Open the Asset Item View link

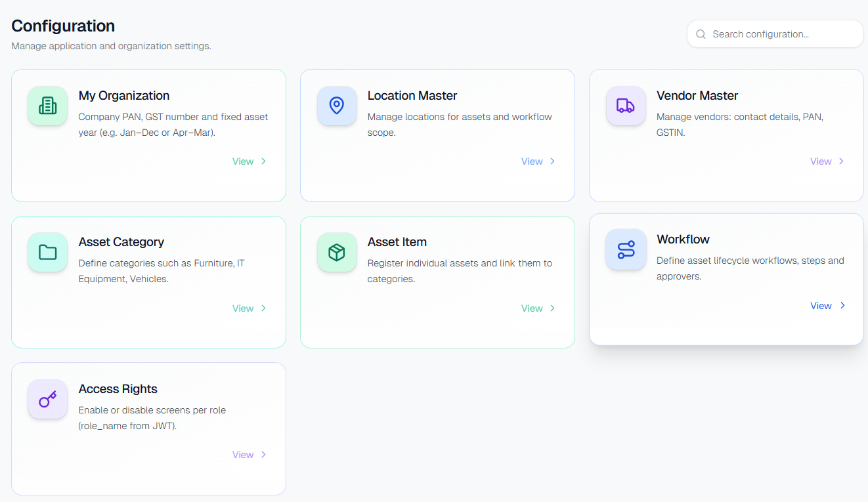pyautogui.click(x=532, y=308)
